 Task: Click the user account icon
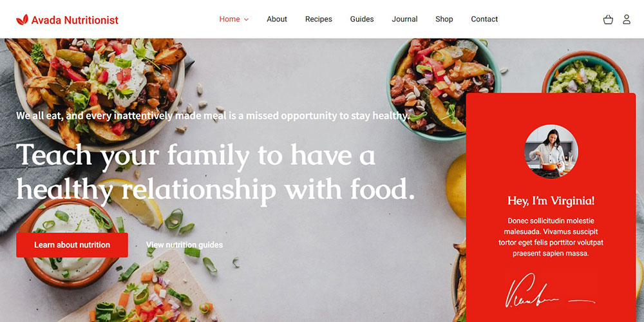(x=627, y=19)
